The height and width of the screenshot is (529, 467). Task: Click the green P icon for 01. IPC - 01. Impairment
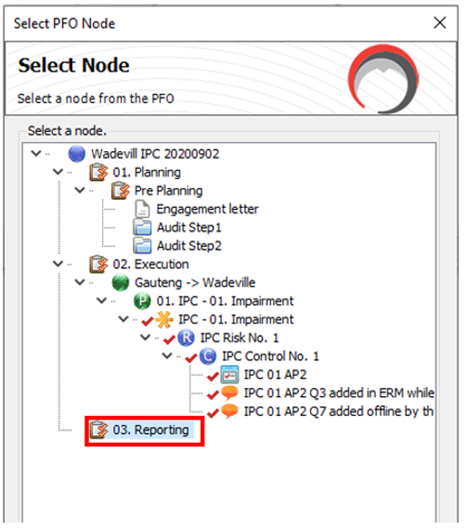click(142, 301)
